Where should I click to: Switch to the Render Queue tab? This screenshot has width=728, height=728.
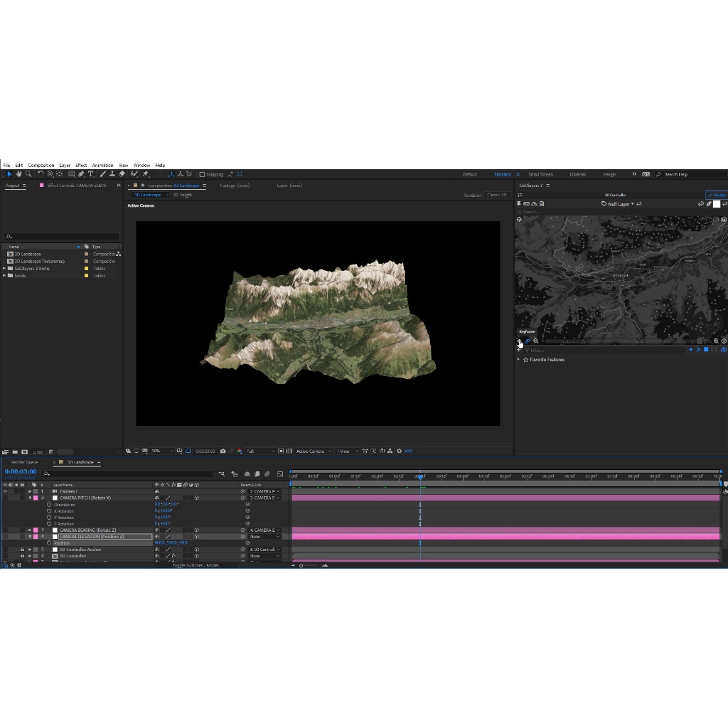(x=25, y=462)
